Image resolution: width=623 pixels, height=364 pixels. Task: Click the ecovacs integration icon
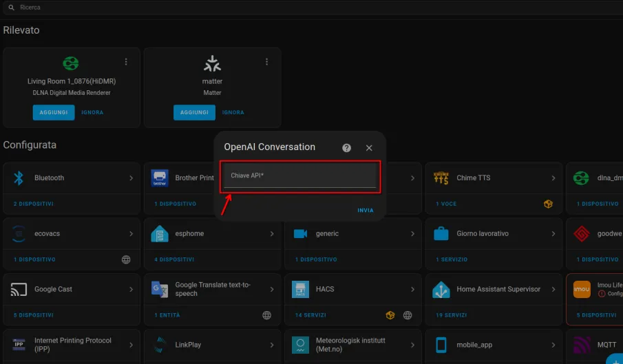(x=19, y=234)
